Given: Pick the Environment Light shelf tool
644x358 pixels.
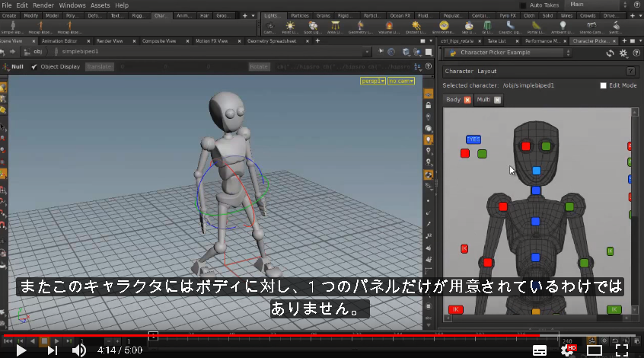Looking at the screenshot, I should (x=444, y=27).
